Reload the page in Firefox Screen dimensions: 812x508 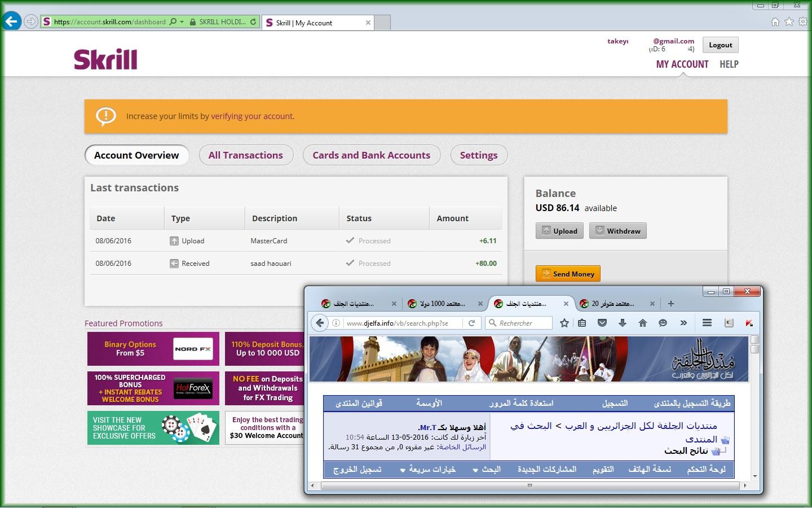coord(471,323)
